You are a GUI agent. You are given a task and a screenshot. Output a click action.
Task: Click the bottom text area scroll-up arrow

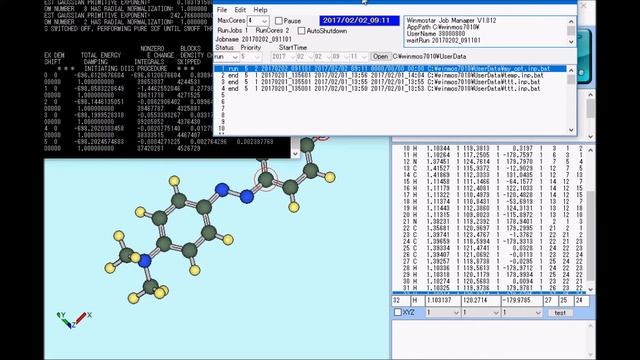[591, 325]
